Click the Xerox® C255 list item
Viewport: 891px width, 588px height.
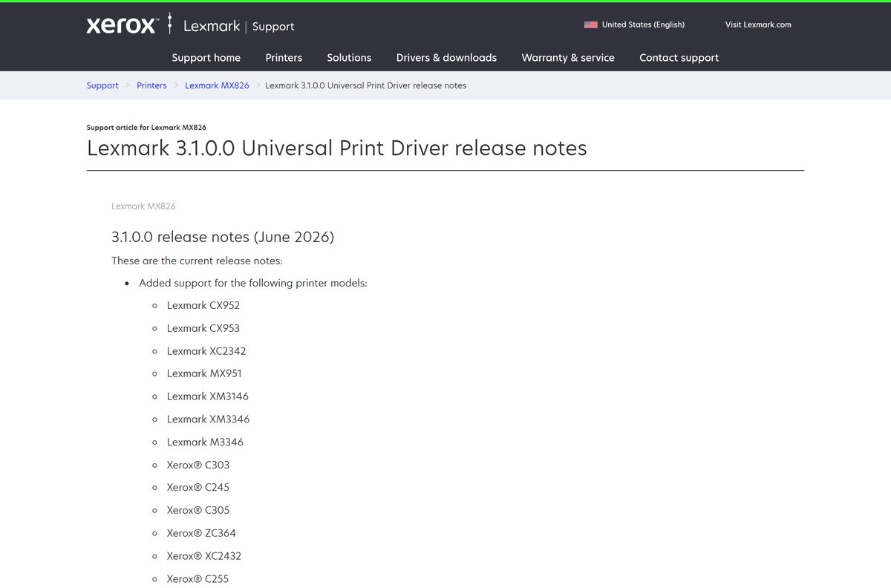(198, 578)
